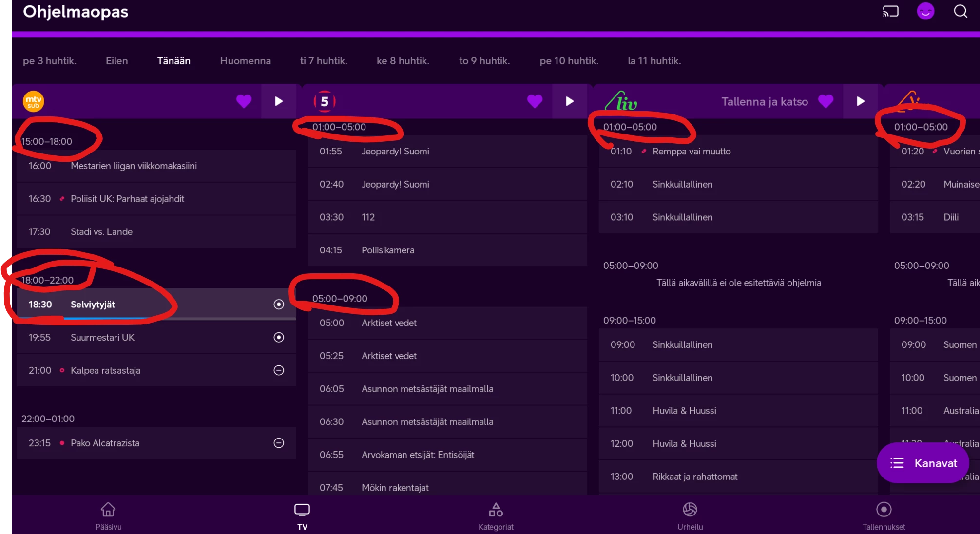Toggle recording for Suurmestari UK
This screenshot has height=534, width=980.
coord(279,337)
